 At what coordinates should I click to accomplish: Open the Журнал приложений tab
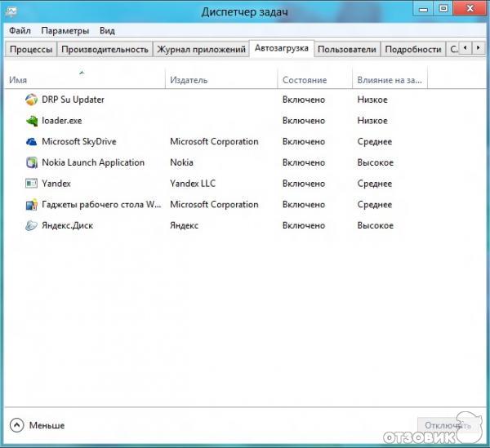click(201, 49)
